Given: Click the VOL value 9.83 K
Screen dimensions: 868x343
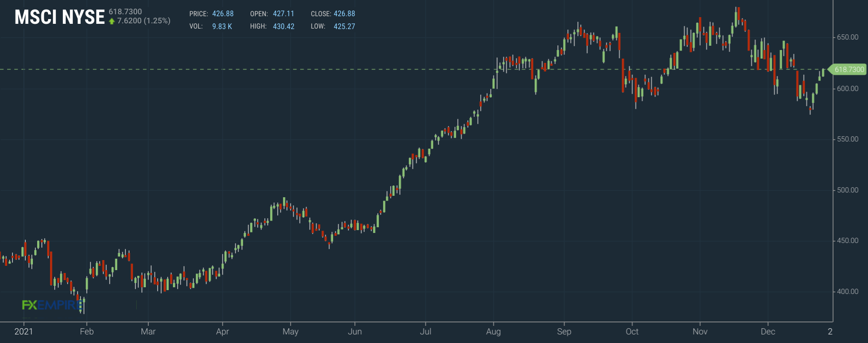Looking at the screenshot, I should pyautogui.click(x=222, y=26).
